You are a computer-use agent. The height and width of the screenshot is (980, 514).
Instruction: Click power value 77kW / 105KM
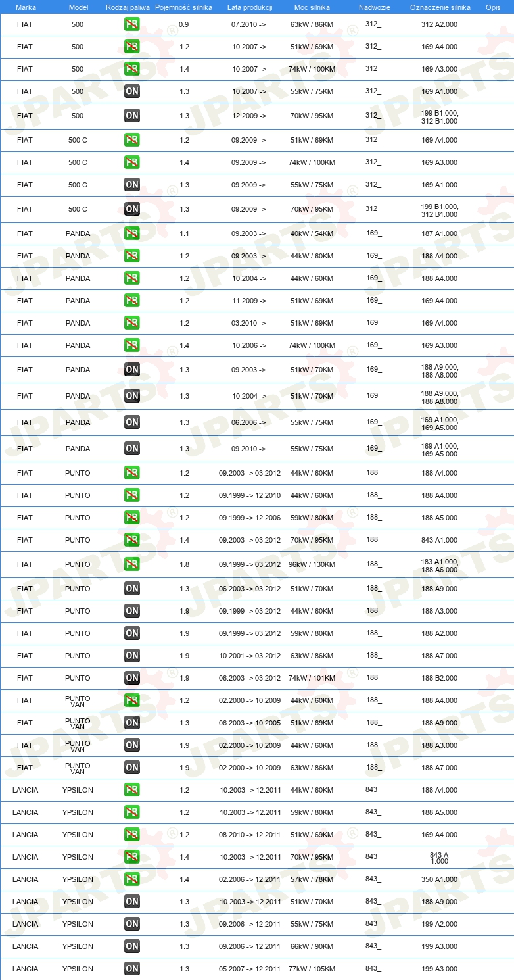tap(312, 969)
